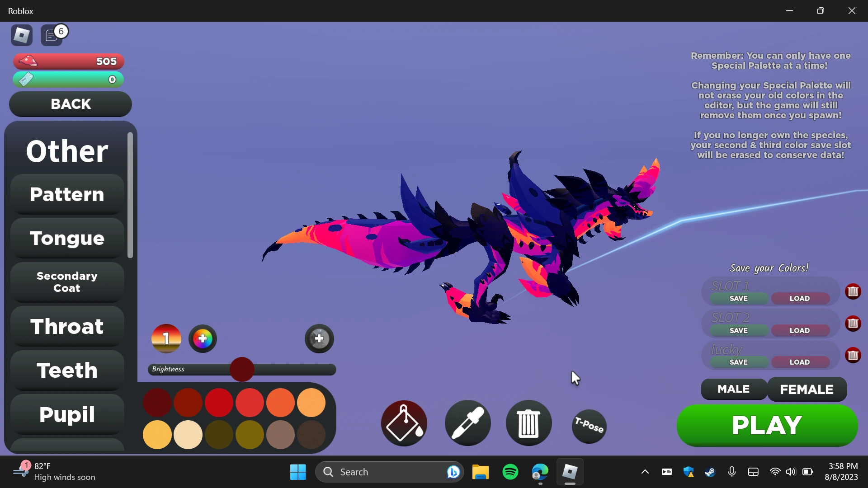The width and height of the screenshot is (868, 488).
Task: Select the numbered gradient palette circle
Action: [x=166, y=338]
